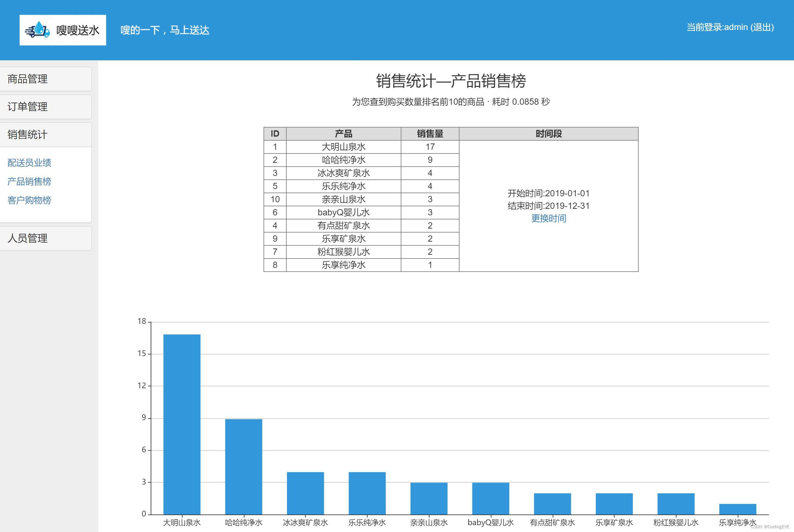Open the 配送员业绩 link

tap(29, 163)
